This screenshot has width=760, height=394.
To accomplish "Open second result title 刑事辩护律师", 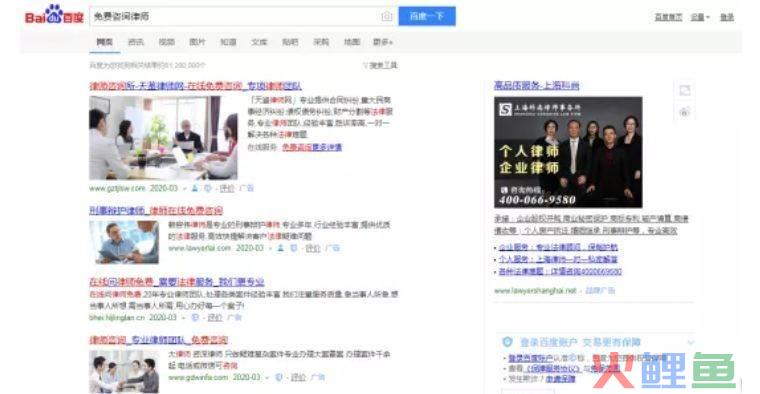I will 156,210.
